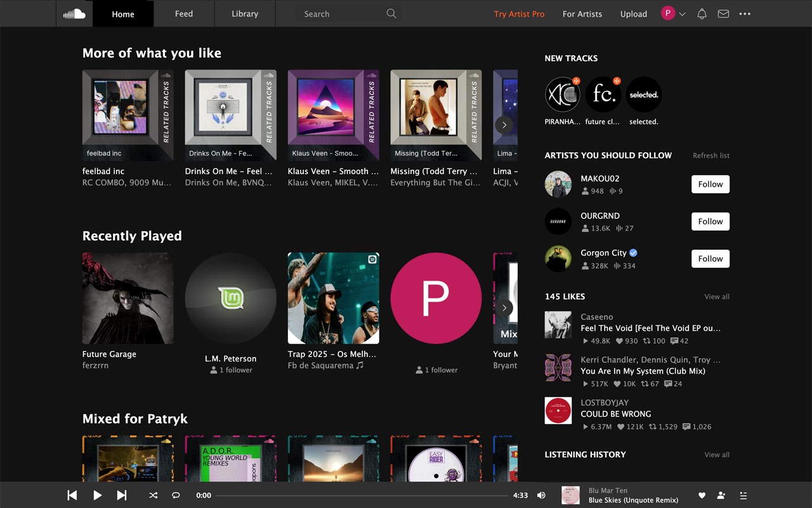Open Caseeno Feel The Void artwork
Viewport: 812px width, 508px height.
[558, 325]
